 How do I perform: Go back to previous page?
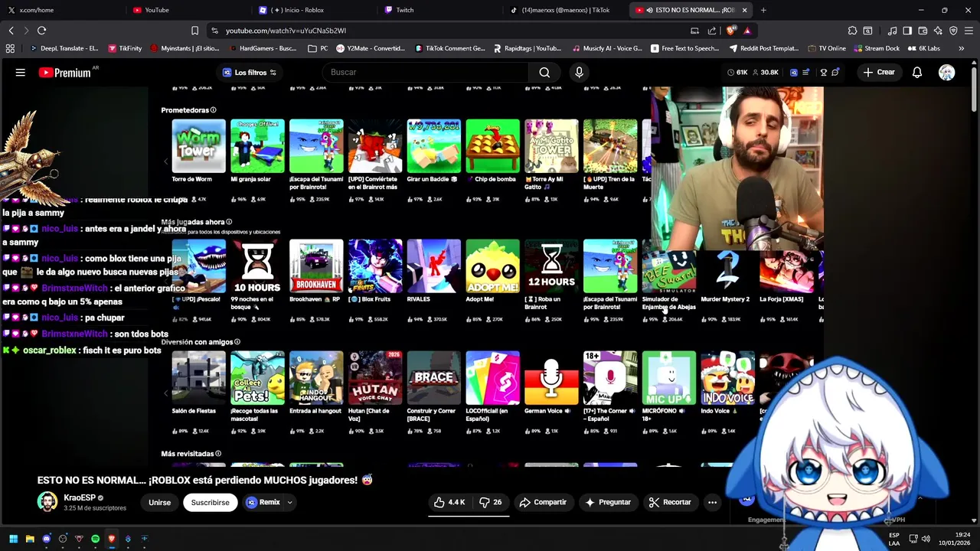coord(11,31)
